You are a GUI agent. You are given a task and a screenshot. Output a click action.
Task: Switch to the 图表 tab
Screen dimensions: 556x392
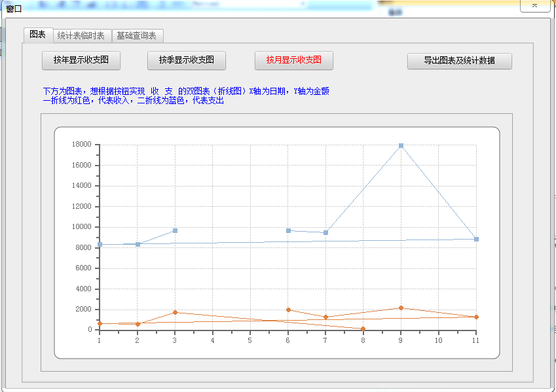click(37, 34)
